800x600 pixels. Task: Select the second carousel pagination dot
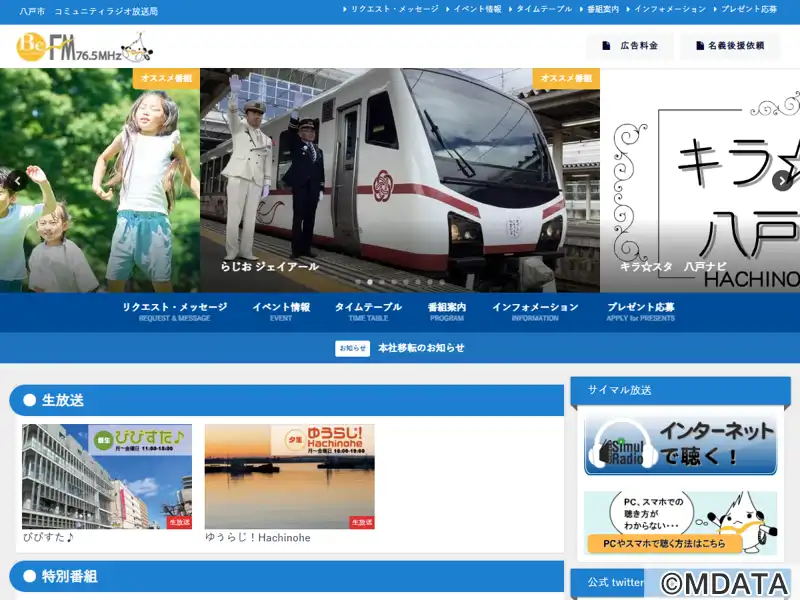(x=370, y=282)
